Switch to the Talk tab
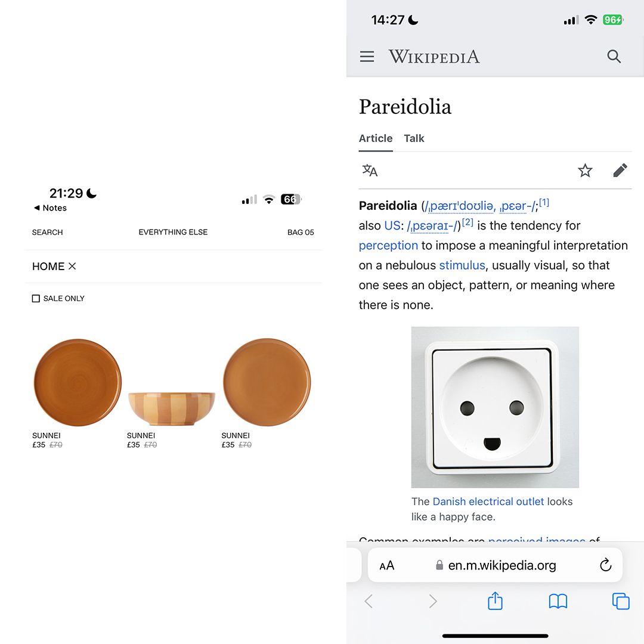The height and width of the screenshot is (644, 644). [414, 138]
